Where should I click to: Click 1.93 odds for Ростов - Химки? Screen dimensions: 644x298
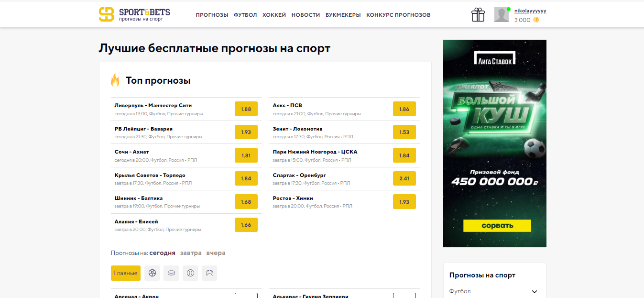point(404,202)
